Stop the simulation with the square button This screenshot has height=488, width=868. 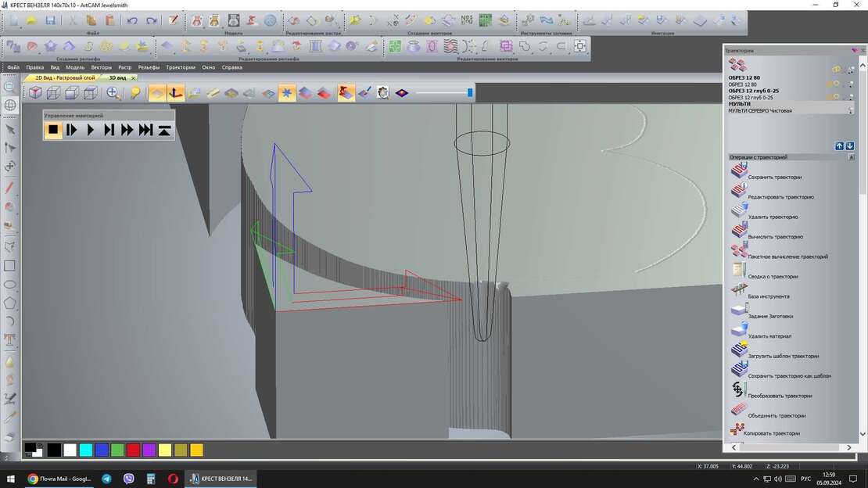53,130
